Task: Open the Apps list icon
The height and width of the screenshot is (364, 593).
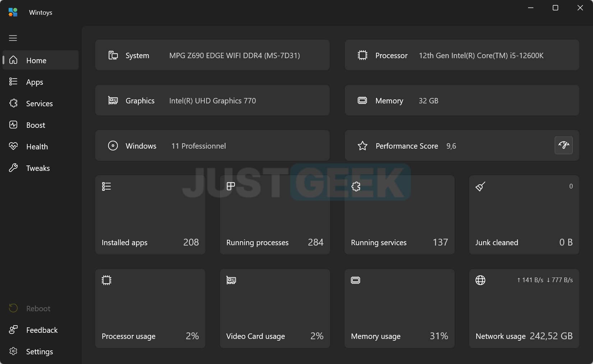Action: (x=13, y=81)
